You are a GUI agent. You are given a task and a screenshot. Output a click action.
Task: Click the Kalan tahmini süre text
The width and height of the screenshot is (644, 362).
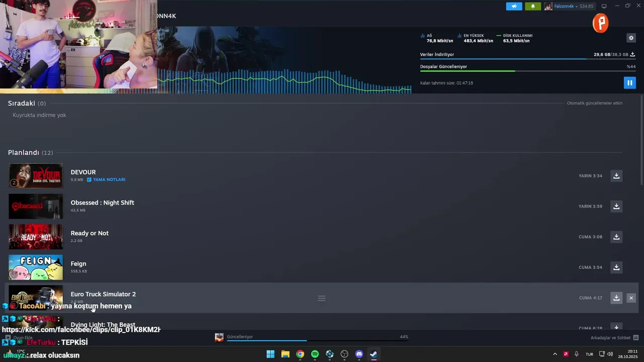coord(446,83)
